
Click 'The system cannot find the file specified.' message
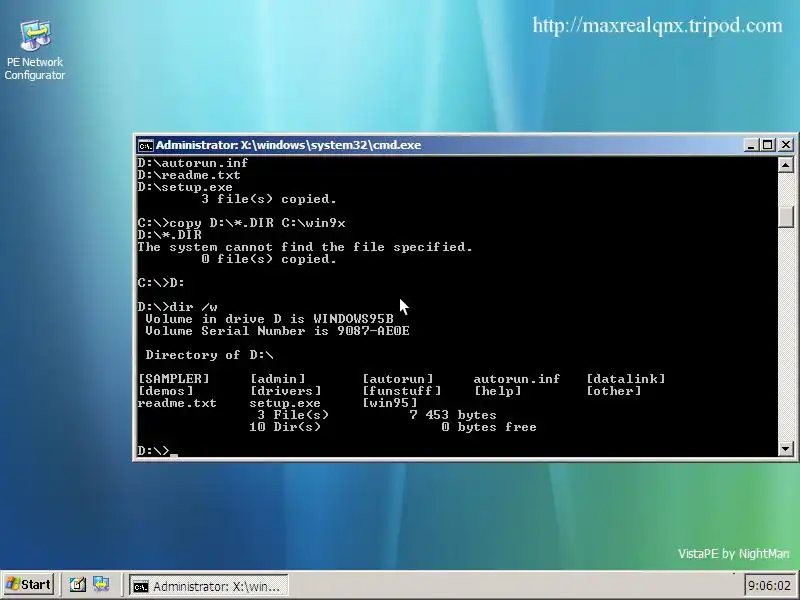pos(305,247)
